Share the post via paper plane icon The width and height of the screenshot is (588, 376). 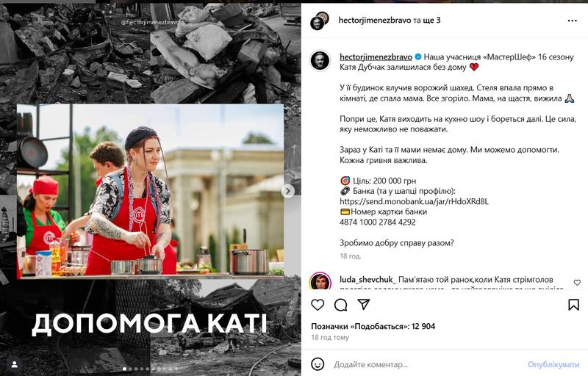364,305
